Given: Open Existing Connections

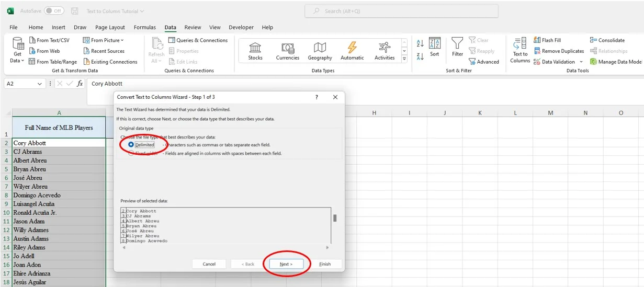Looking at the screenshot, I should pos(110,62).
